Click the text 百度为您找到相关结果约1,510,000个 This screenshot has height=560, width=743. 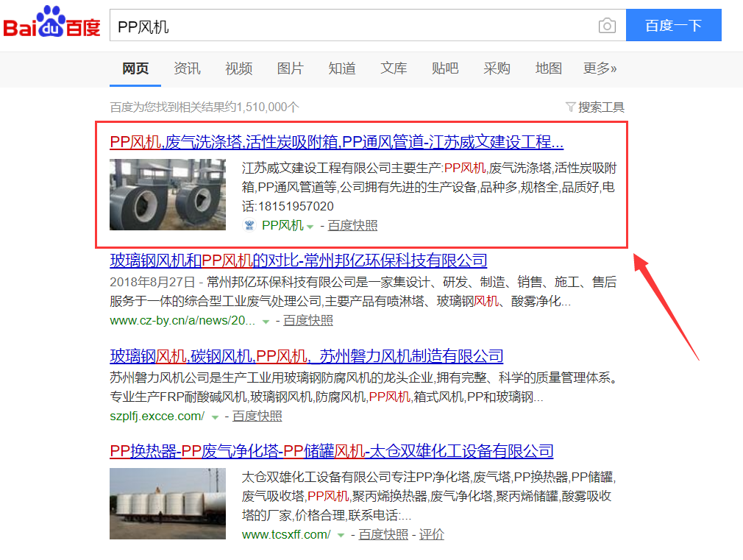click(x=205, y=107)
